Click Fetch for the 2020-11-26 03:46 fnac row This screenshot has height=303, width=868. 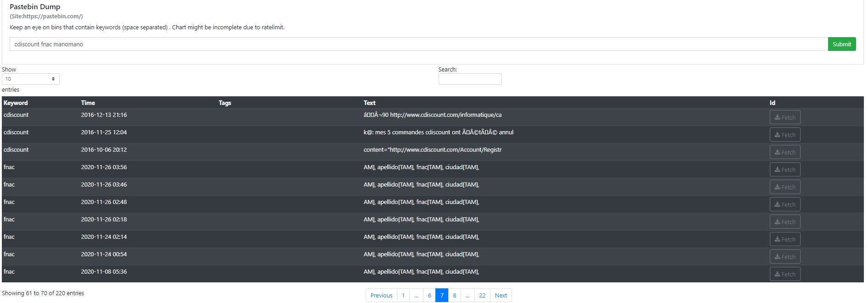tap(785, 187)
